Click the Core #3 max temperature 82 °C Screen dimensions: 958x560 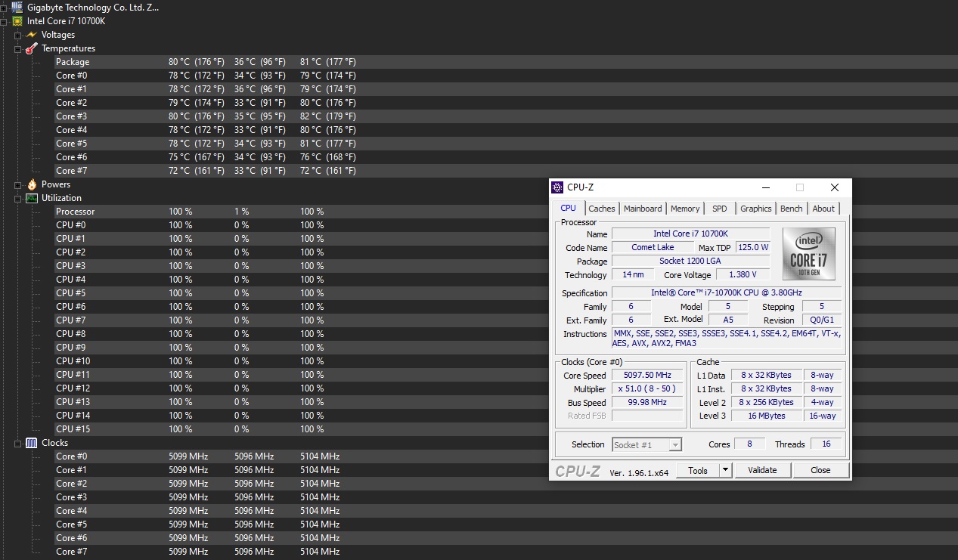(x=327, y=116)
